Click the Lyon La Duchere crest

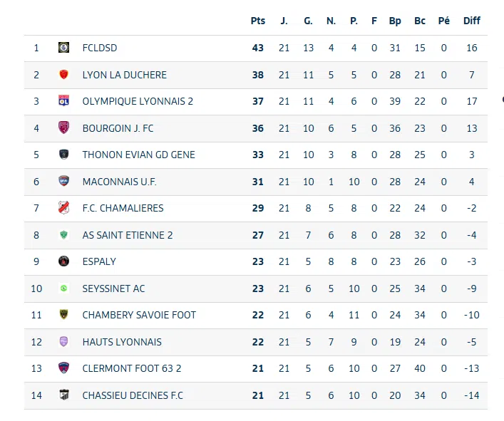click(x=63, y=75)
